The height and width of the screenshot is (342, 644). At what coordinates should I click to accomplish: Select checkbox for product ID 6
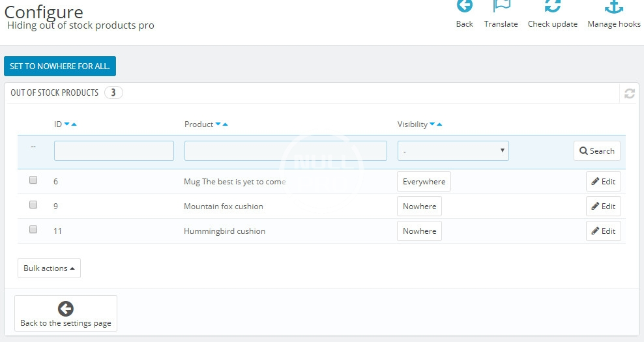[33, 180]
